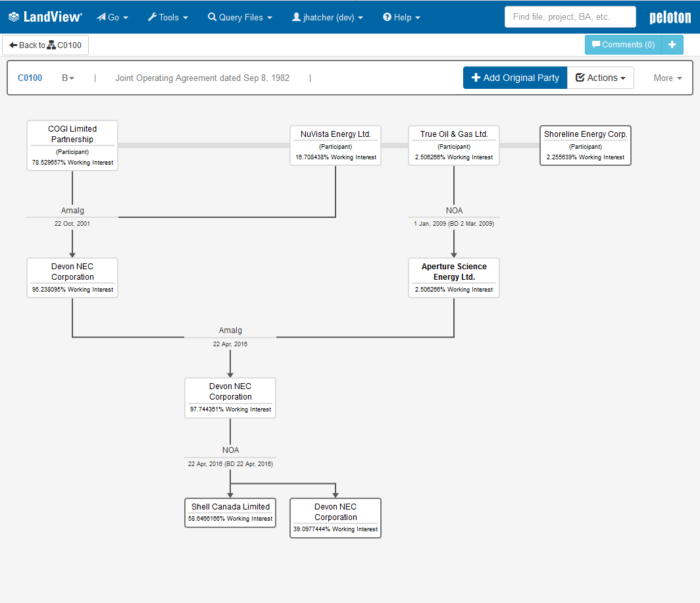700x603 pixels.
Task: Open the Go navigation menu
Action: [113, 17]
